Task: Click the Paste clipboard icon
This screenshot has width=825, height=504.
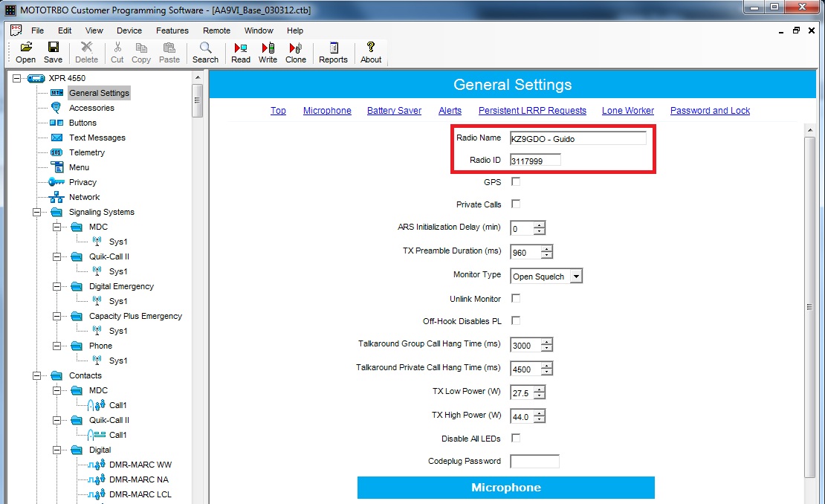Action: [x=169, y=48]
